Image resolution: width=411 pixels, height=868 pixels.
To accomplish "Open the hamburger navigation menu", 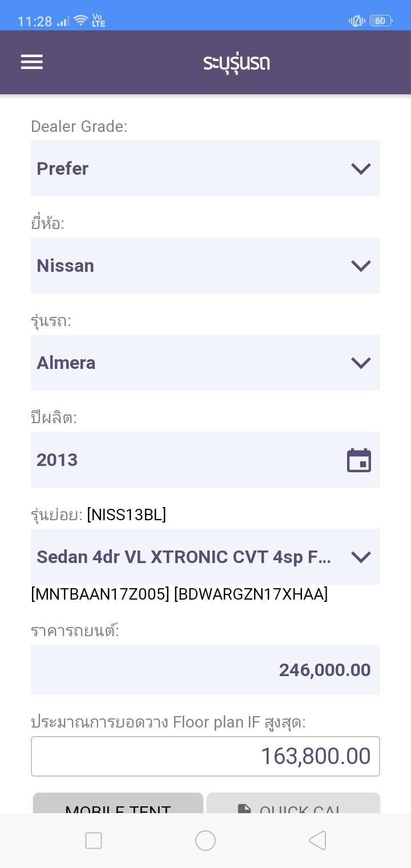I will (32, 62).
